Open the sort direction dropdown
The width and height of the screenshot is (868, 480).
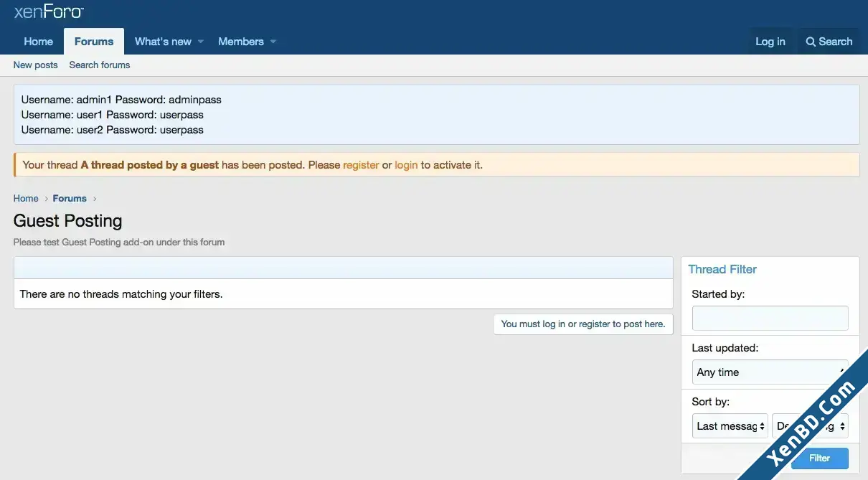click(810, 426)
